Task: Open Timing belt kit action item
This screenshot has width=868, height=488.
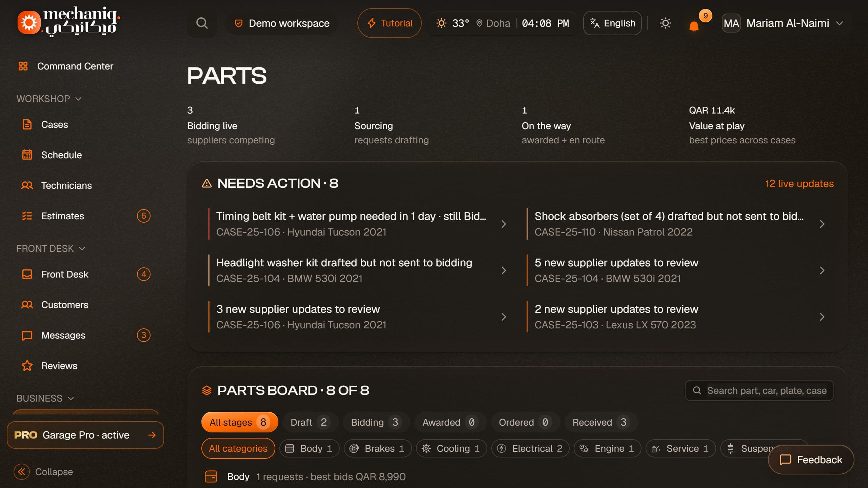Action: tap(358, 224)
